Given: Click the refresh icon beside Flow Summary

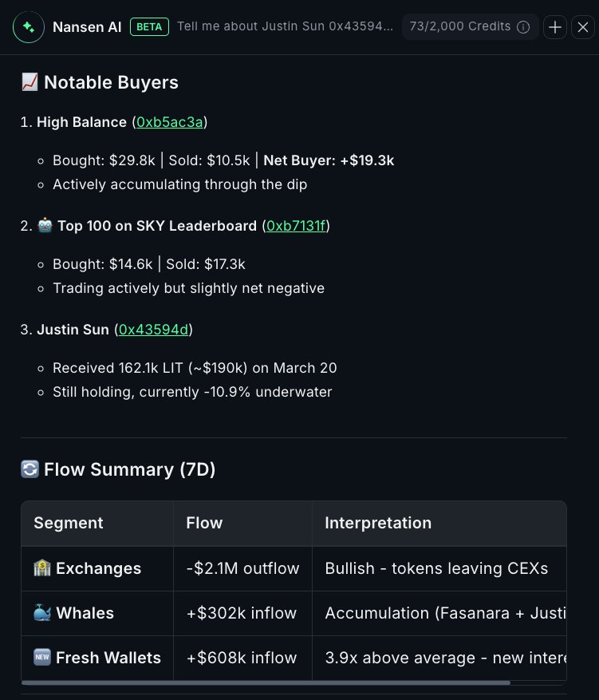Looking at the screenshot, I should click(30, 469).
